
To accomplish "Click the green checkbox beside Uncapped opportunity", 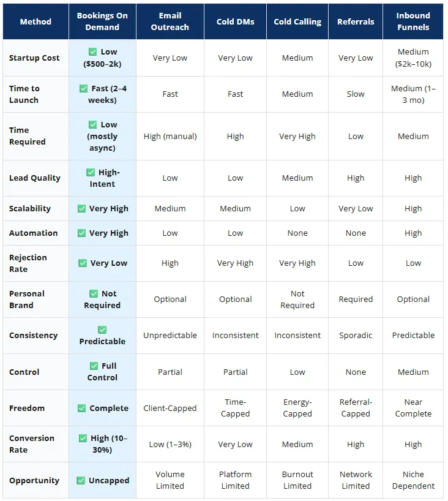I will (x=81, y=481).
